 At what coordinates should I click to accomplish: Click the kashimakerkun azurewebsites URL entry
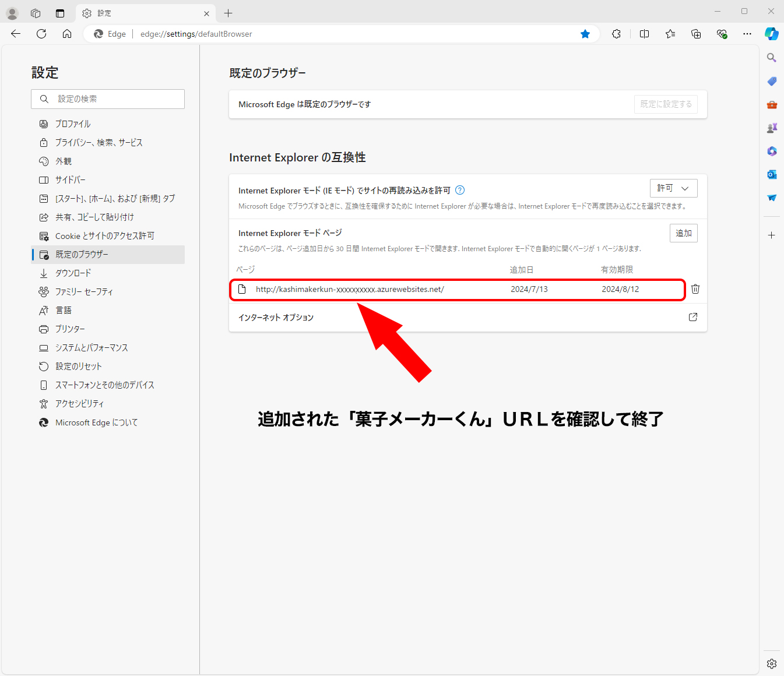350,289
